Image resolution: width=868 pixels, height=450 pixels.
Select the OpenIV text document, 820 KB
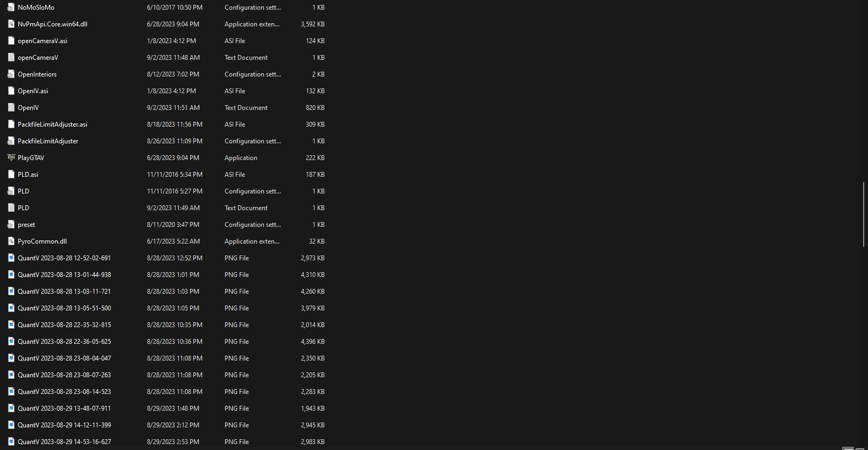(x=28, y=108)
